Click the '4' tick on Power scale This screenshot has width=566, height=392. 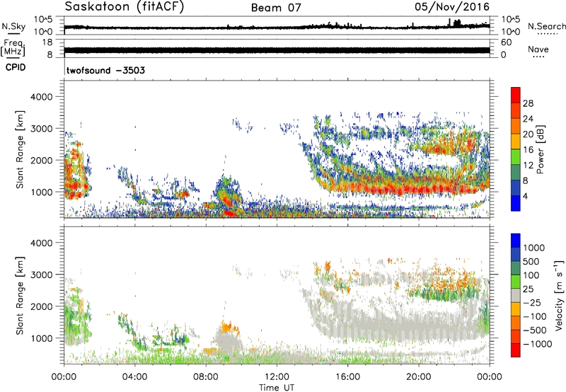[x=525, y=196]
